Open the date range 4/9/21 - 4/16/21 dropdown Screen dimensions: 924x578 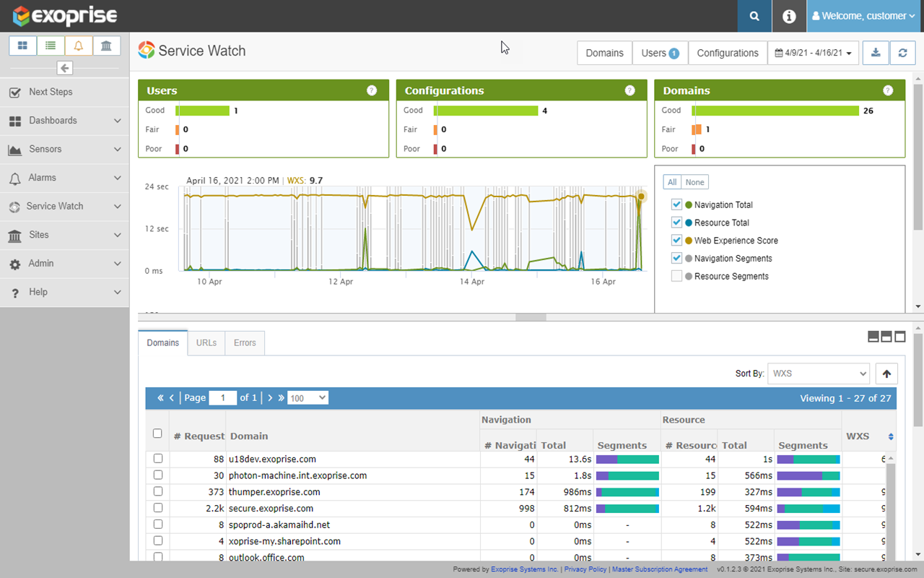(x=813, y=53)
